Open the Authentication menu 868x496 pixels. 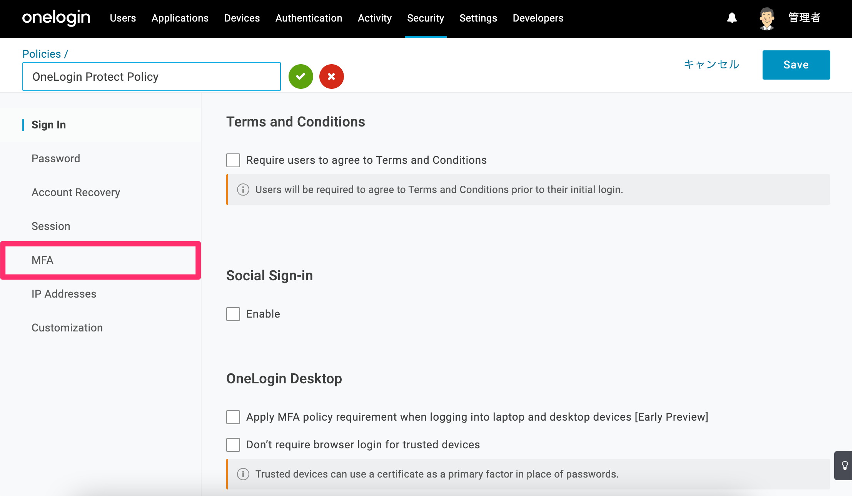pyautogui.click(x=309, y=18)
